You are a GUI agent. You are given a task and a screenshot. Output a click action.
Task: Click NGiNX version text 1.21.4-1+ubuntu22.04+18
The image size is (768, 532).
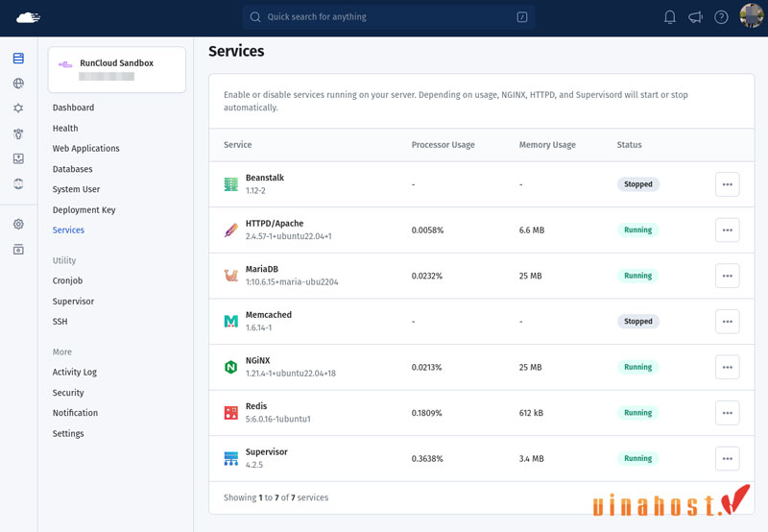coord(291,374)
